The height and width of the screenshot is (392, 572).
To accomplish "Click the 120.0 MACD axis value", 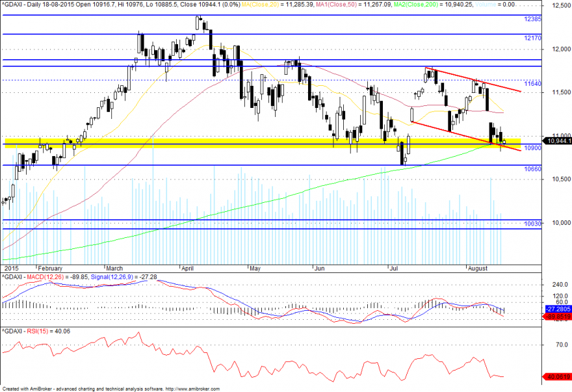I will tap(560, 296).
